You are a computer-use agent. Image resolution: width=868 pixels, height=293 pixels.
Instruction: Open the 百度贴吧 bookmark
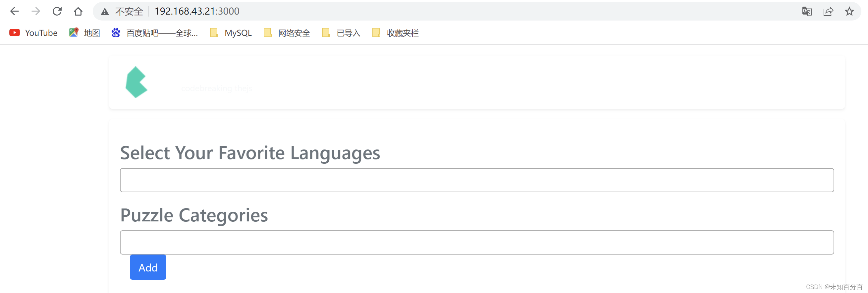point(155,33)
